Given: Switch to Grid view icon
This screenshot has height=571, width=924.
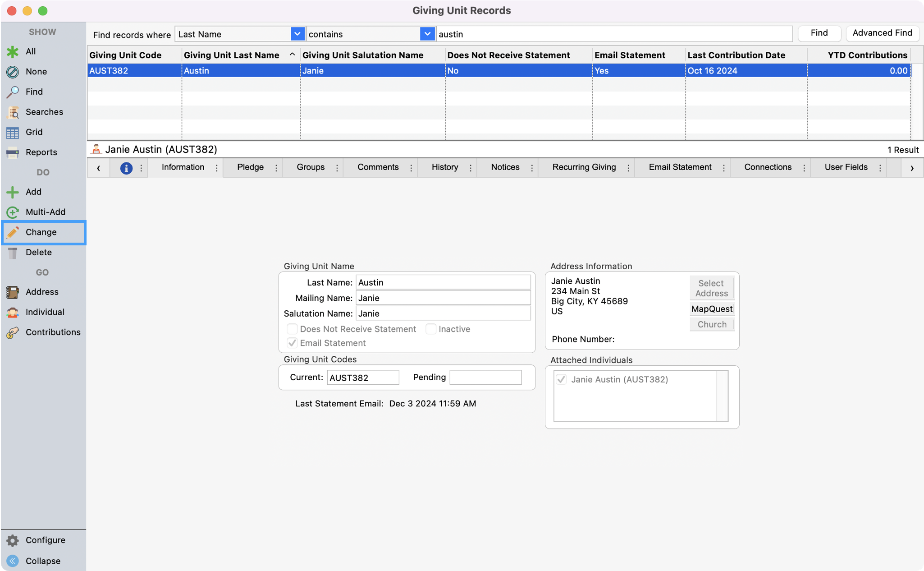Looking at the screenshot, I should tap(12, 132).
